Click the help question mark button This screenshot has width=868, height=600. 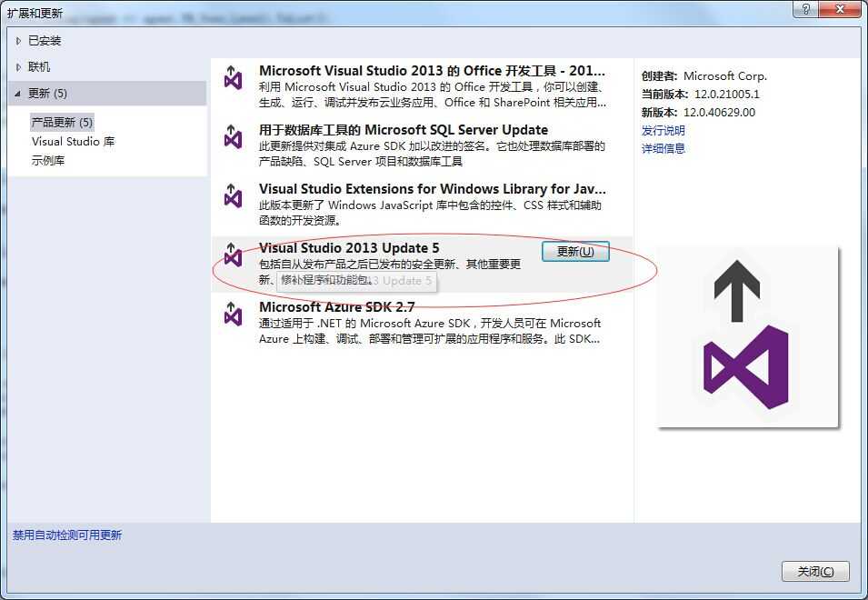(x=805, y=9)
